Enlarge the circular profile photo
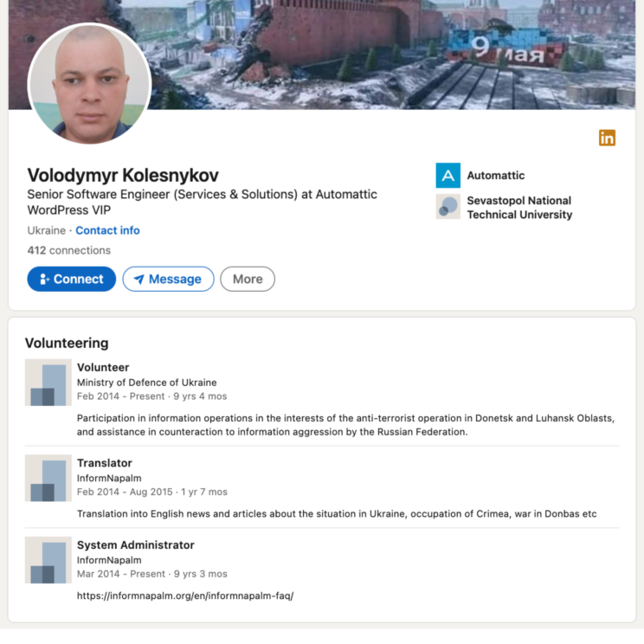Screen dimensions: 644x644 [89, 84]
